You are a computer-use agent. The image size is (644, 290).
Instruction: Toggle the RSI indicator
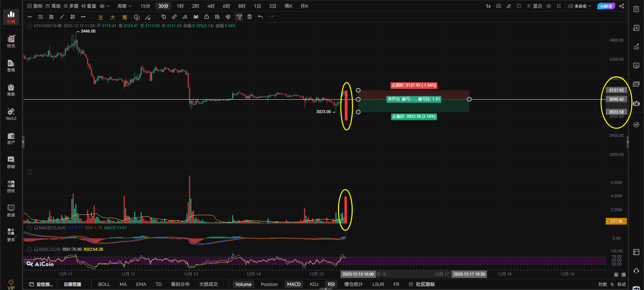coord(331,284)
